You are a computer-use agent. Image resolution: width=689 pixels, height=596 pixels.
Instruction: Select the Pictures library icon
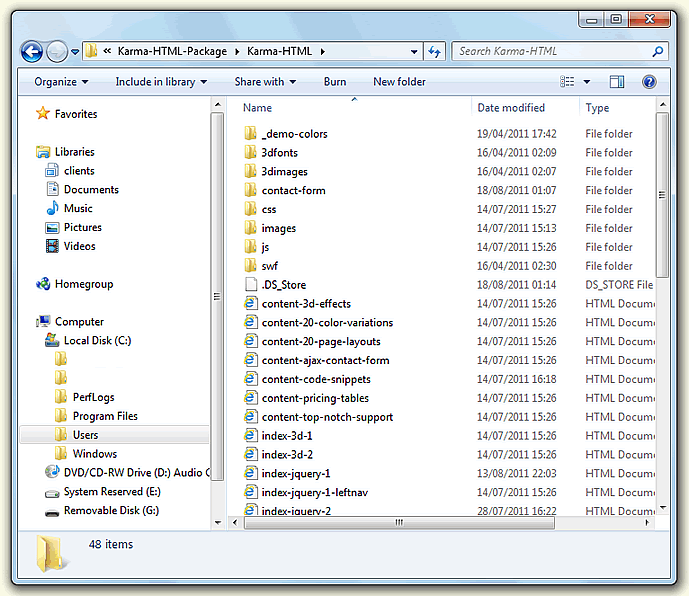click(x=52, y=227)
